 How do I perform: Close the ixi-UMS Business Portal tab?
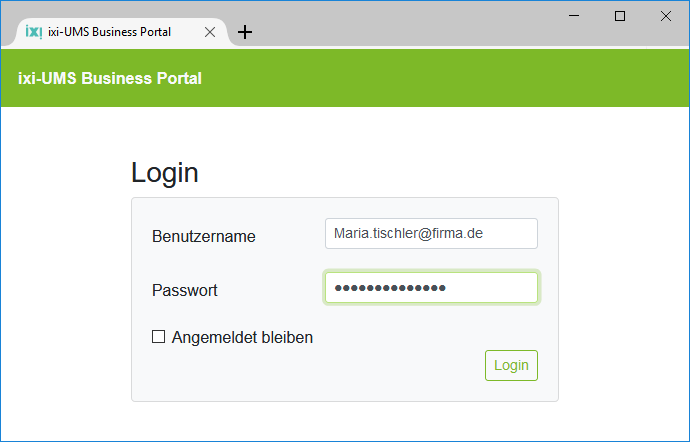click(x=210, y=32)
